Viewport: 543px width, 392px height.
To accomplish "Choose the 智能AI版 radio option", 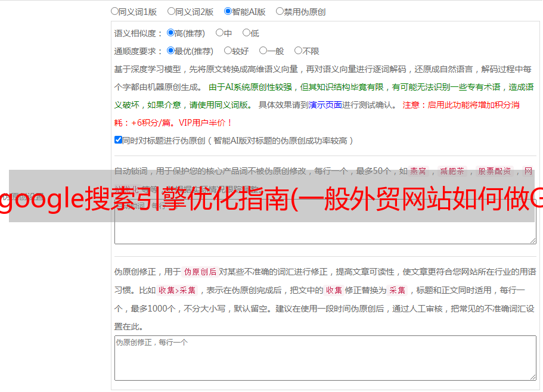I will coord(228,11).
